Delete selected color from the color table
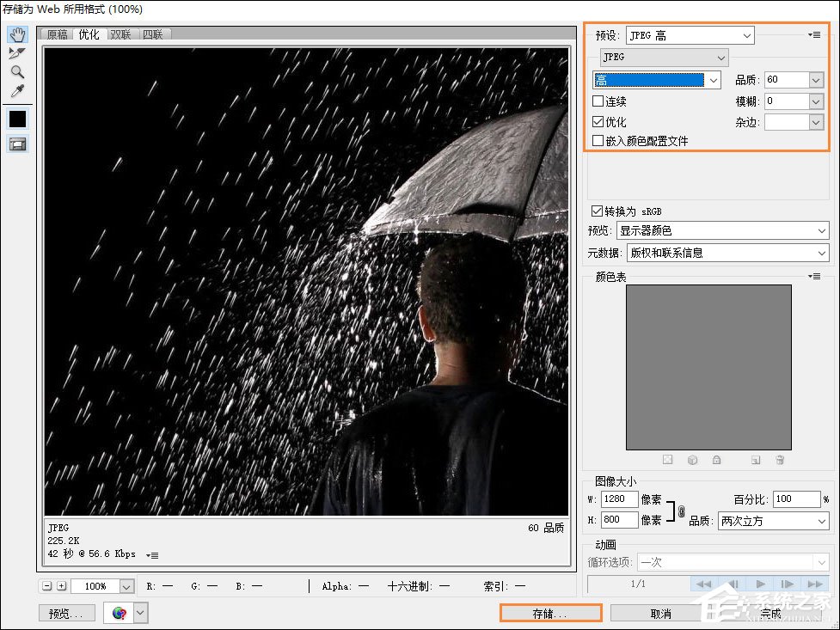The height and width of the screenshot is (630, 840). pos(781,460)
